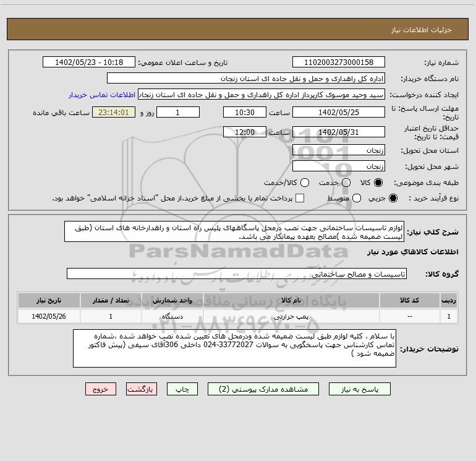
Task: Click the دستگاه unit cell
Action: 172,316
